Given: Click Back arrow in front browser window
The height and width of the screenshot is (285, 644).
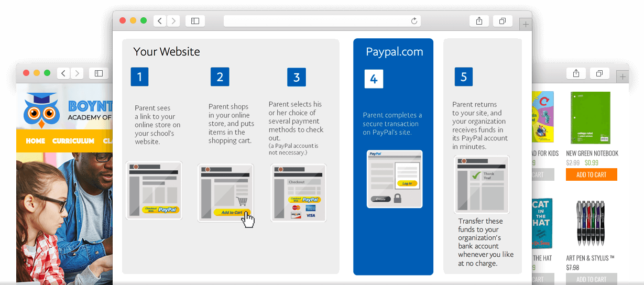Looking at the screenshot, I should click(x=160, y=21).
